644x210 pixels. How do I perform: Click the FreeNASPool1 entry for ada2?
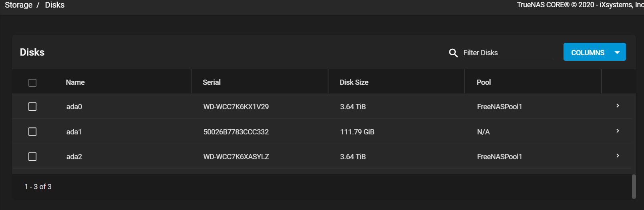[x=499, y=157]
